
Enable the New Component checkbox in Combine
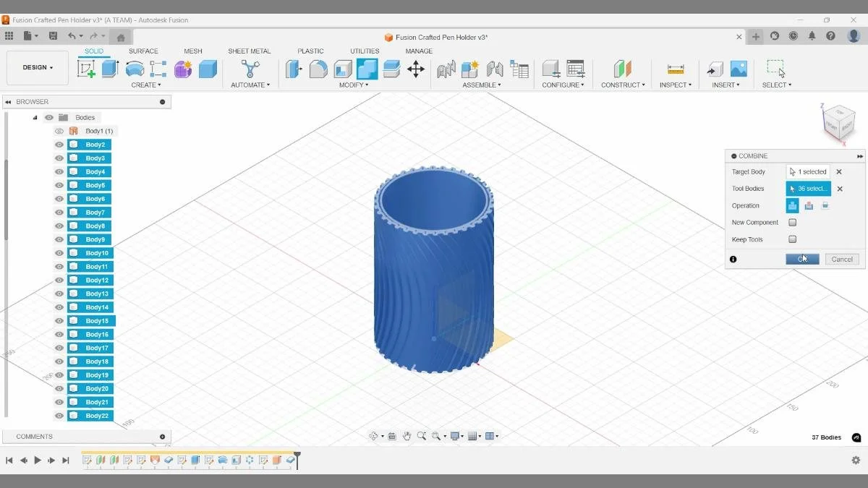[792, 222]
